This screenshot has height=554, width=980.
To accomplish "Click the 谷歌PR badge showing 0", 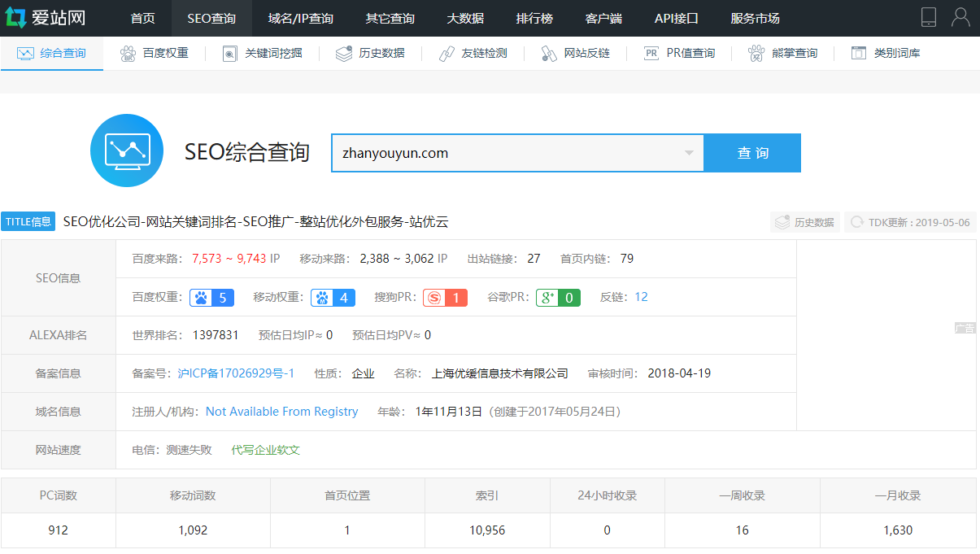I will (x=558, y=298).
